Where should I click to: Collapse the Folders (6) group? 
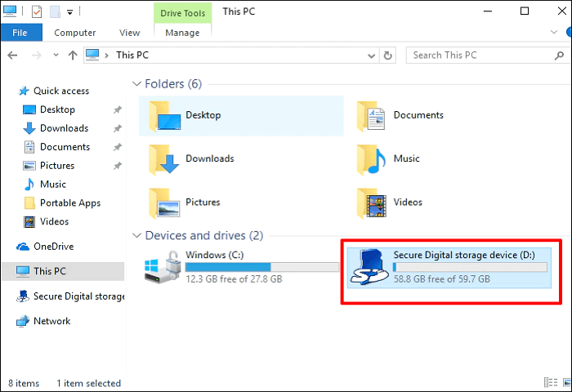[136, 84]
